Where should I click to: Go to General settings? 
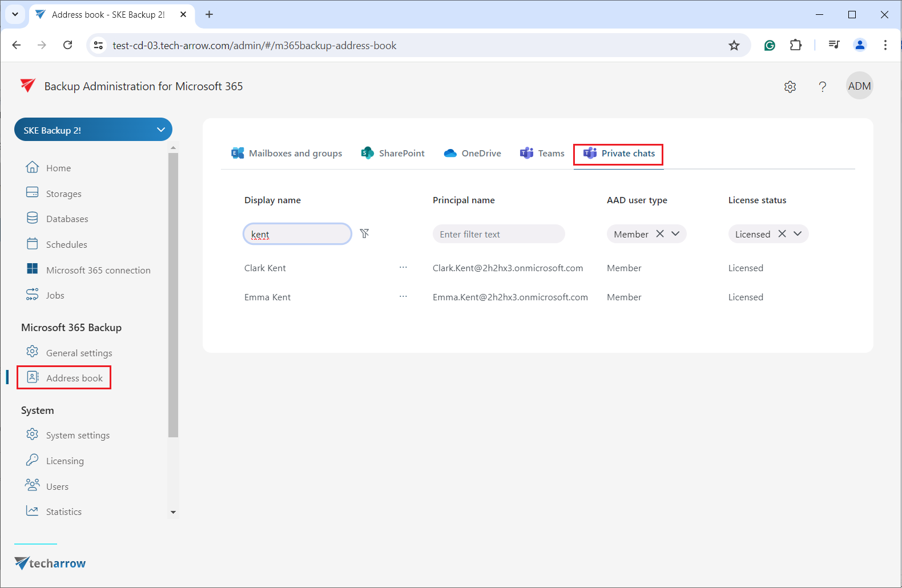79,353
